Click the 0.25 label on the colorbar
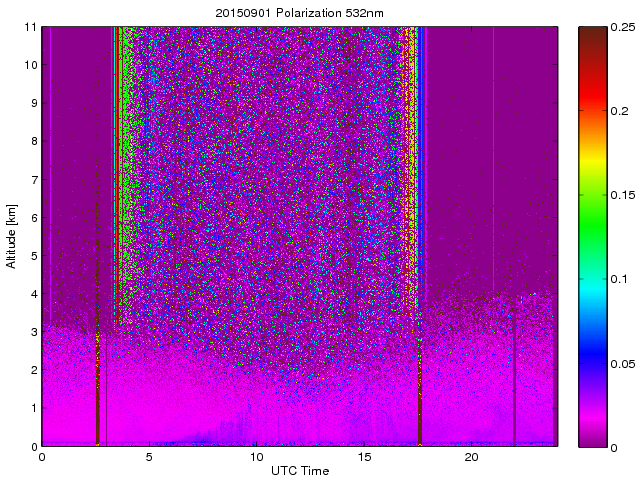 [623, 27]
